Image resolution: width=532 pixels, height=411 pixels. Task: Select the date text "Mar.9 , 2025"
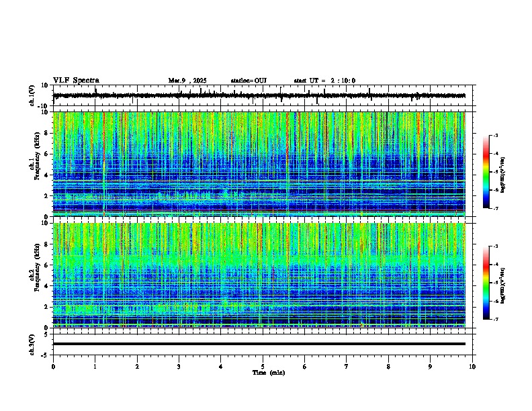pyautogui.click(x=187, y=81)
